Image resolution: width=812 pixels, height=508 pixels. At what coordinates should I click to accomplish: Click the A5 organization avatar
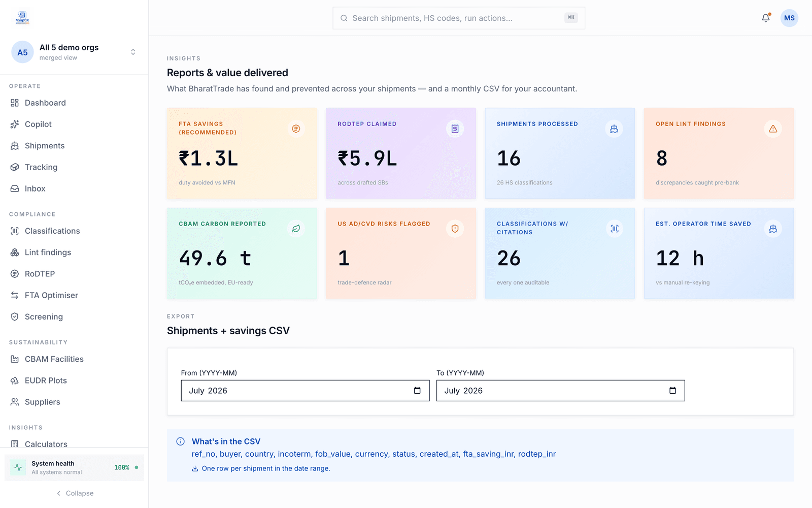click(x=22, y=52)
